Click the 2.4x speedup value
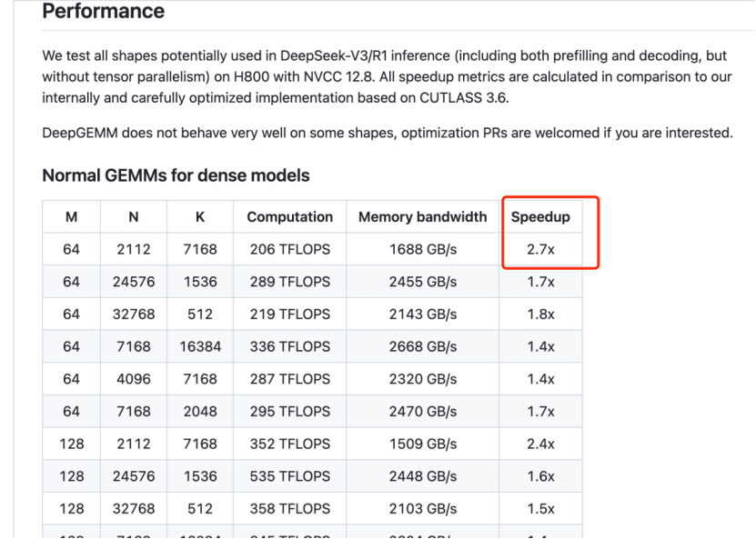 pos(540,444)
